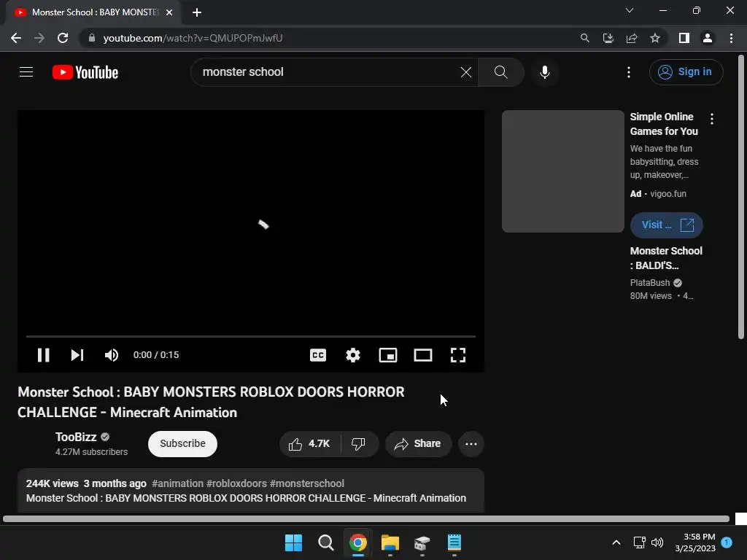Screen dimensions: 747x560
Task: Open more actions ellipsis below video
Action: [471, 444]
